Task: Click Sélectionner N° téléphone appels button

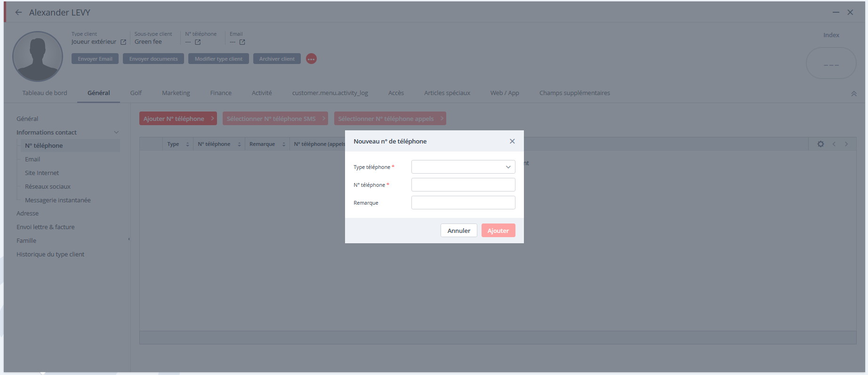Action: click(x=390, y=119)
